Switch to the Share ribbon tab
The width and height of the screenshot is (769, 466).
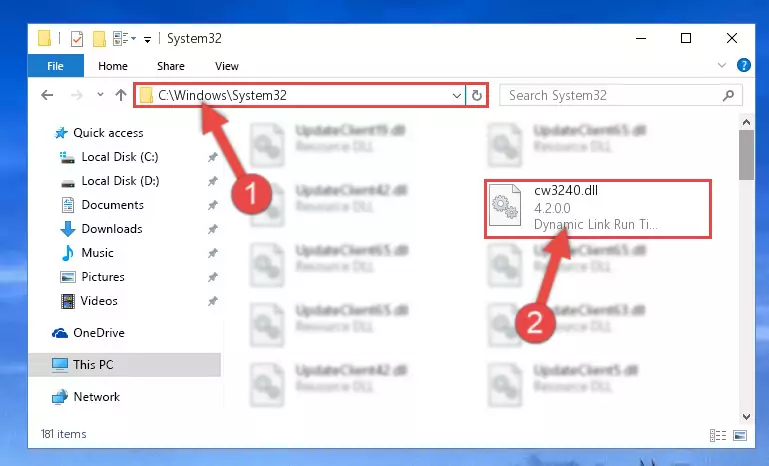(x=171, y=66)
